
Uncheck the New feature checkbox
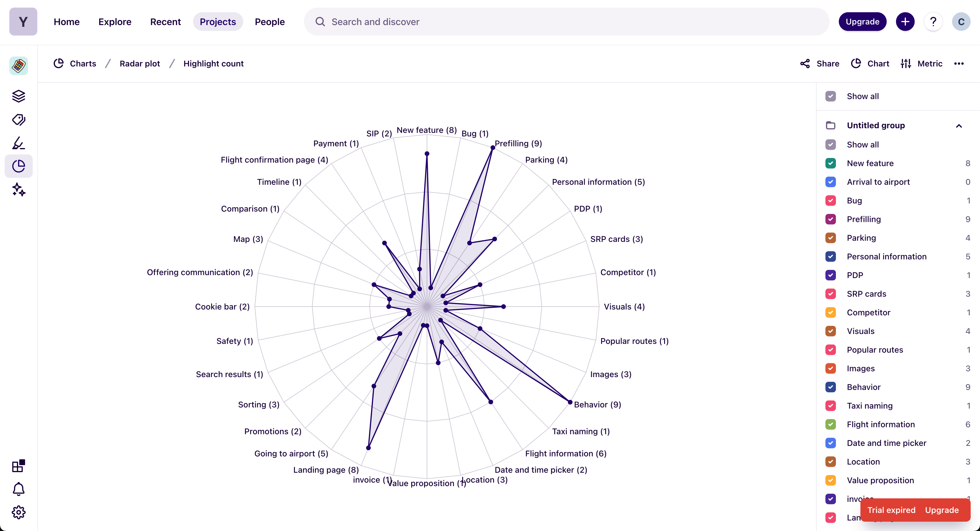[x=830, y=163]
